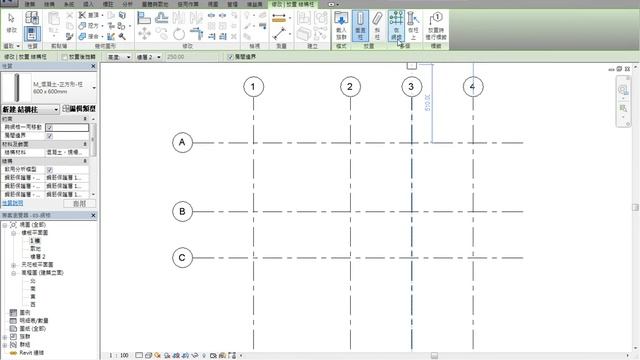Click the detail level icon in view control bar

pyautogui.click(x=139, y=356)
